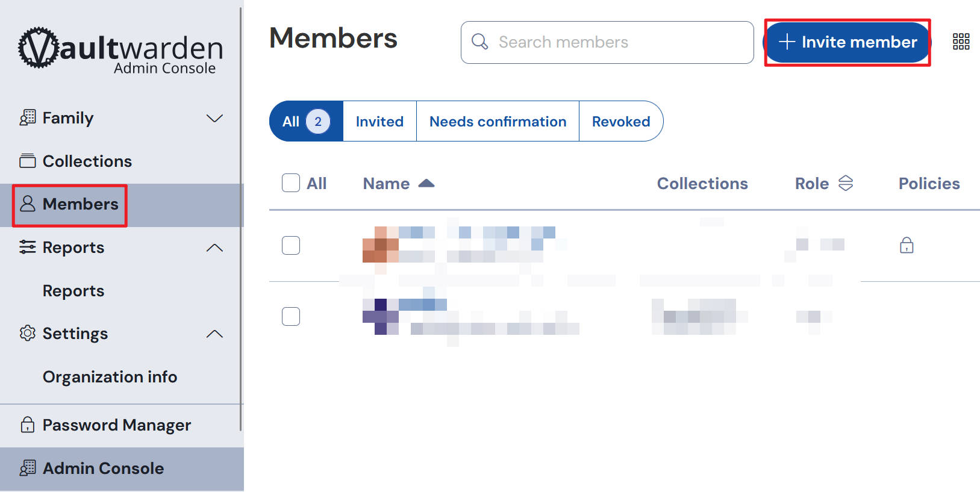Click into the Search members field

(x=607, y=42)
